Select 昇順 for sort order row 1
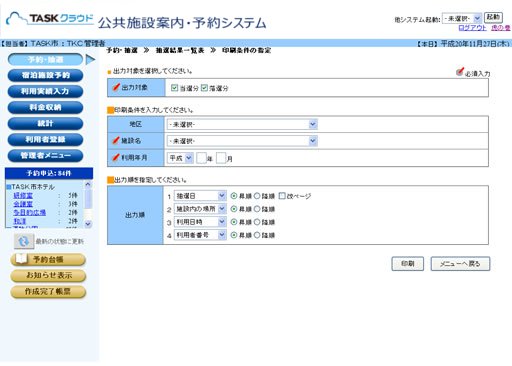 pos(234,196)
